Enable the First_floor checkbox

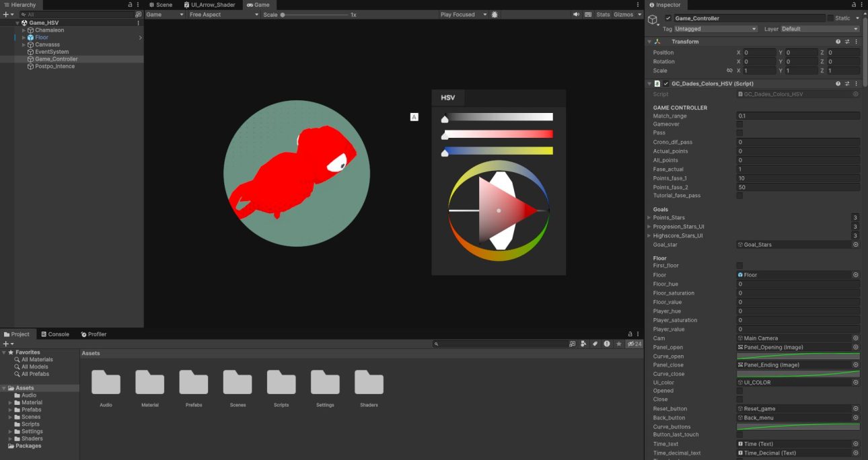click(x=740, y=266)
